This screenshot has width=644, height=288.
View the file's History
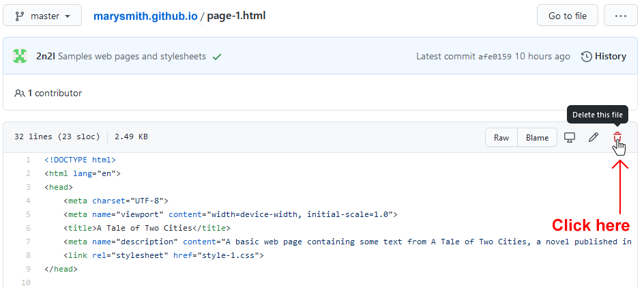(x=603, y=57)
